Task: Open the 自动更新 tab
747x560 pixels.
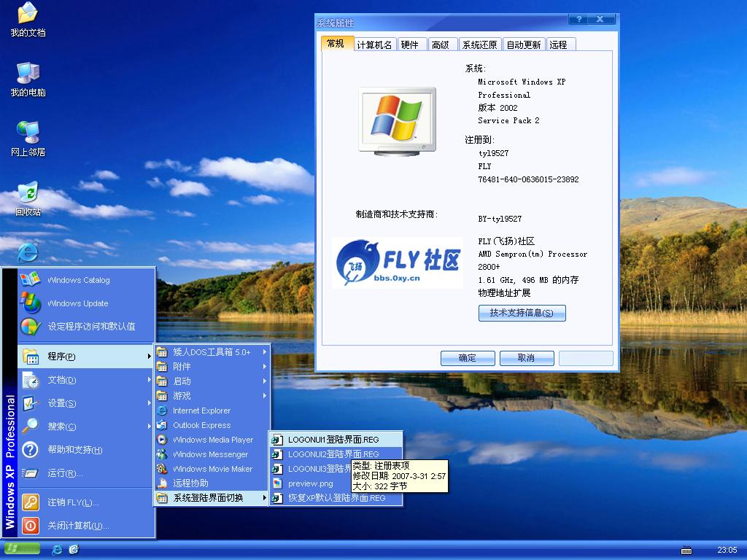Action: [524, 44]
